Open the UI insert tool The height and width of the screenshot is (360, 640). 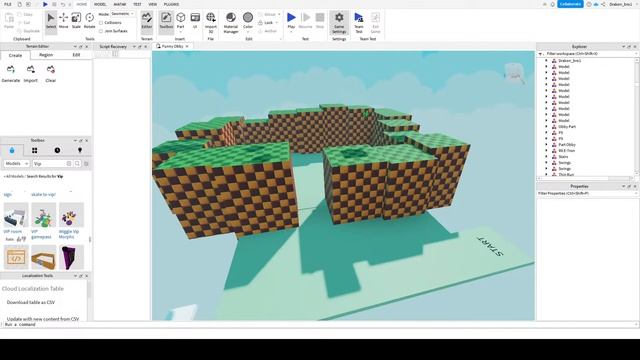[x=195, y=21]
